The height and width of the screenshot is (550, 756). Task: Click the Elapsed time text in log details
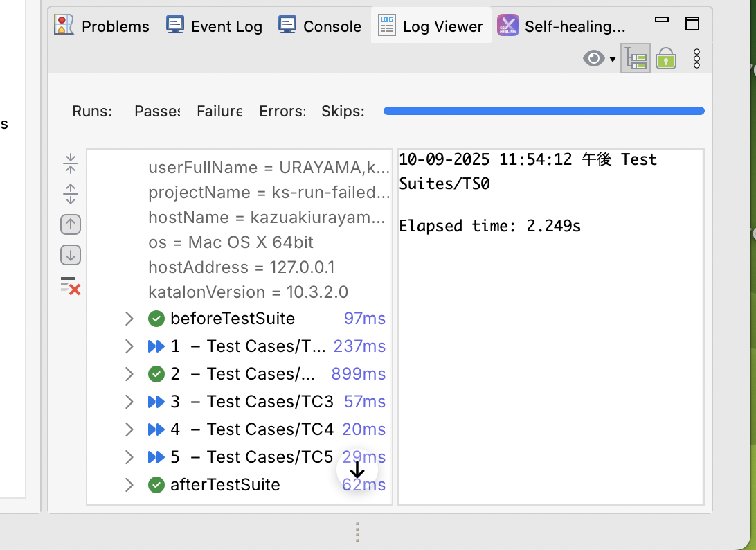489,226
